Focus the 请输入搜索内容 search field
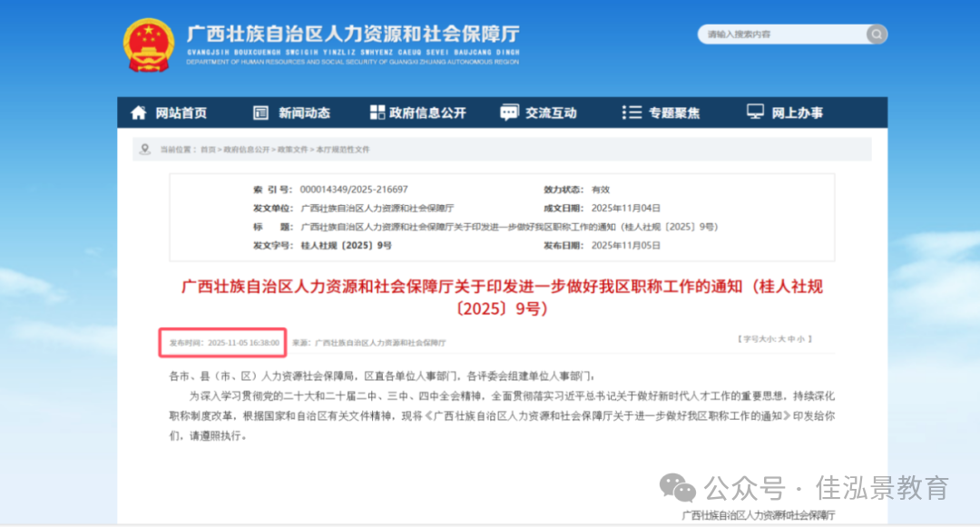Screen dimensions: 980x527 tap(780, 34)
